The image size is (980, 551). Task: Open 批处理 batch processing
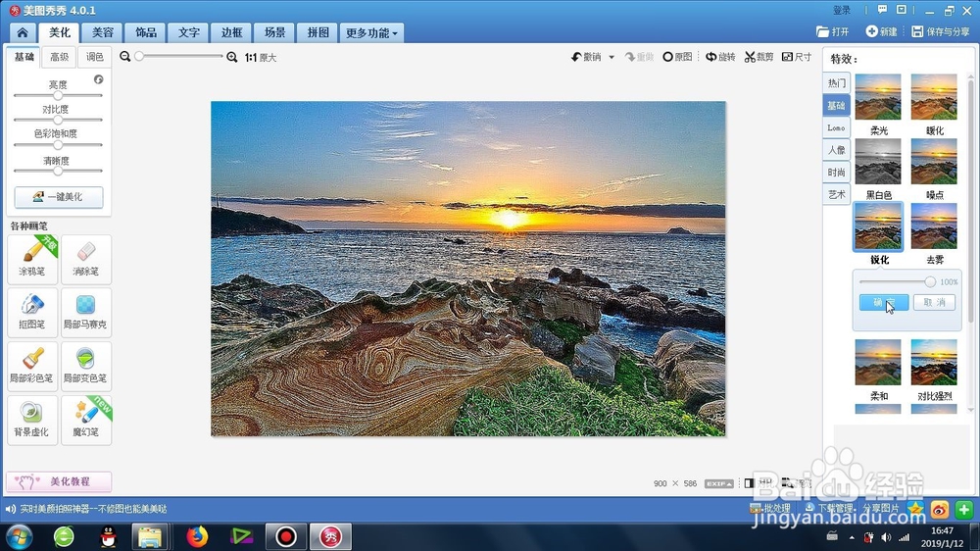[770, 508]
